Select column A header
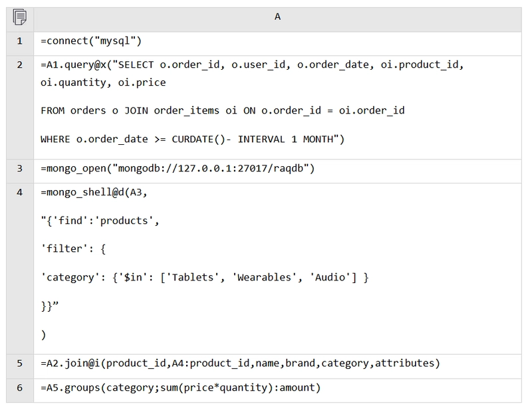The height and width of the screenshot is (410, 532). pos(277,20)
